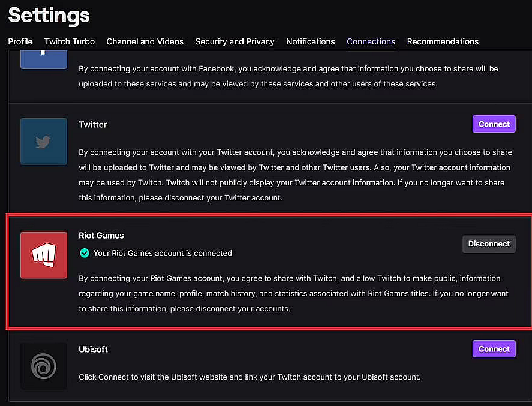Click the Riot Games fist logo
Screen dimensions: 532x406
point(44,255)
